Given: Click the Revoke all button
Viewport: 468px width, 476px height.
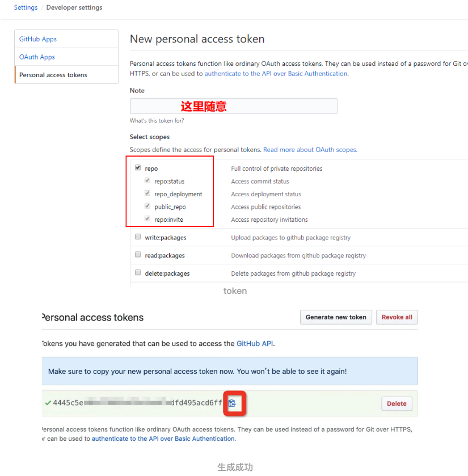Looking at the screenshot, I should (397, 317).
